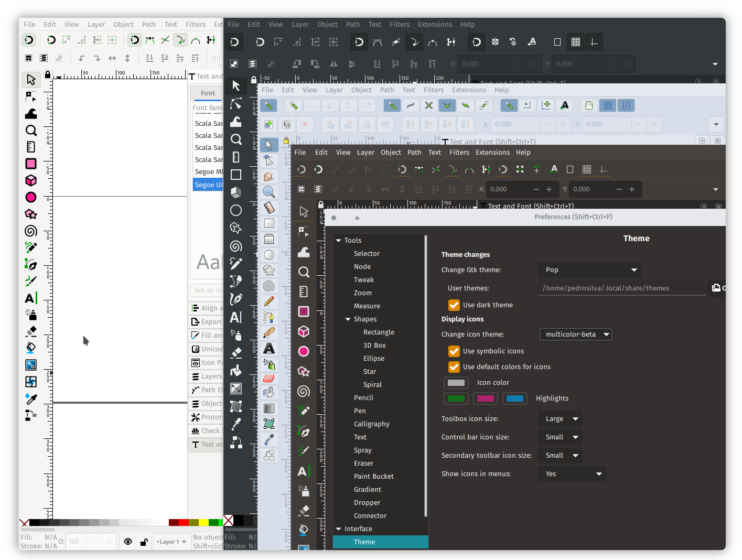Open Filters menu in the leftmost light window
742x560 pixels.
196,24
